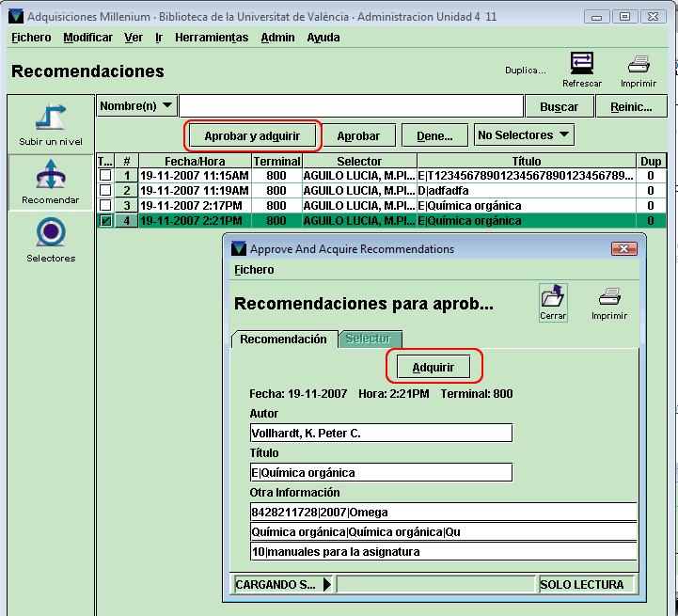This screenshot has height=616, width=678.
Task: Click the T... column header
Action: (105, 162)
